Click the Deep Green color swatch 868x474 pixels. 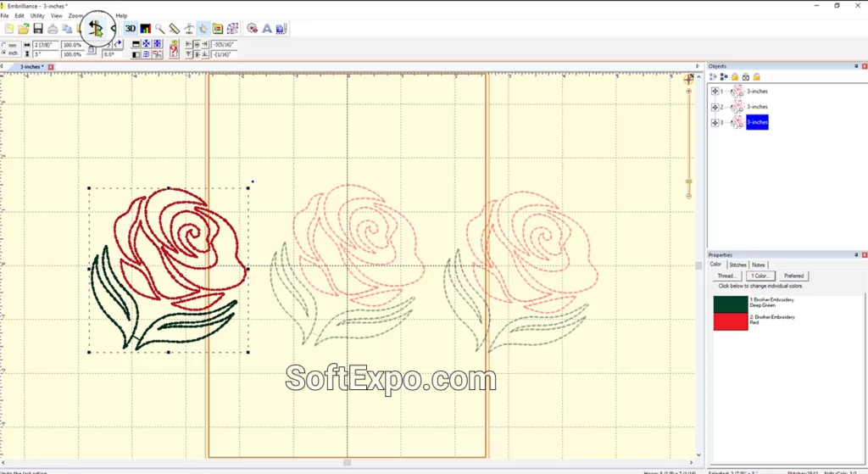[730, 303]
